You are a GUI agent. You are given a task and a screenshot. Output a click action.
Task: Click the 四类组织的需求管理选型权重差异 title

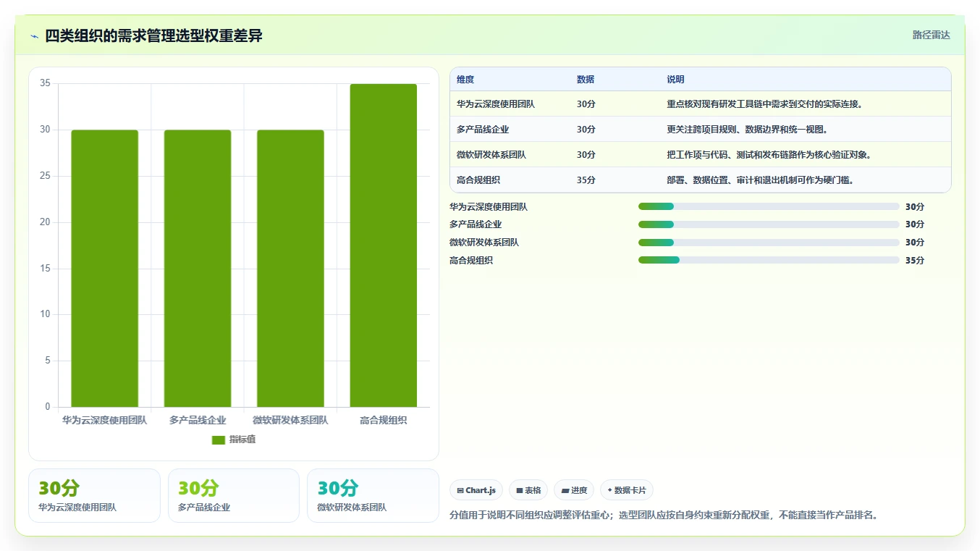(153, 36)
